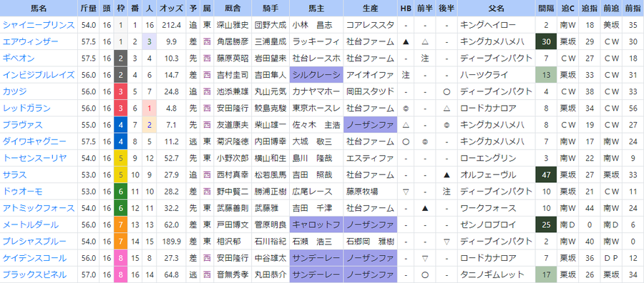644x283 pixels.
Task: Click the 枠 column header
Action: click(120, 8)
